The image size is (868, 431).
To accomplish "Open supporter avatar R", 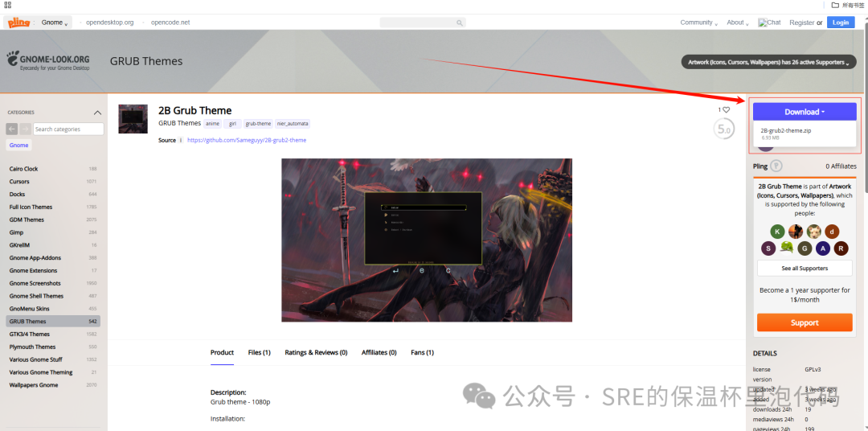I will click(x=841, y=248).
